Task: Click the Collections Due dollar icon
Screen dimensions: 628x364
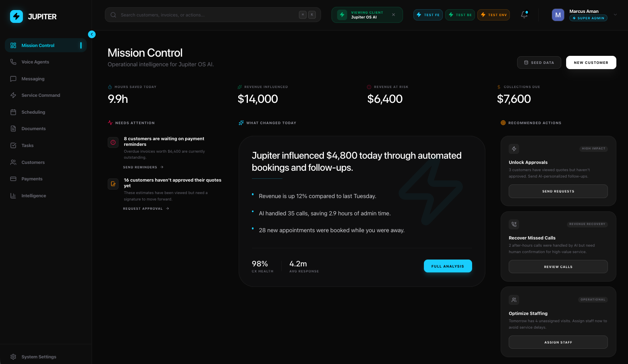Action: point(499,87)
